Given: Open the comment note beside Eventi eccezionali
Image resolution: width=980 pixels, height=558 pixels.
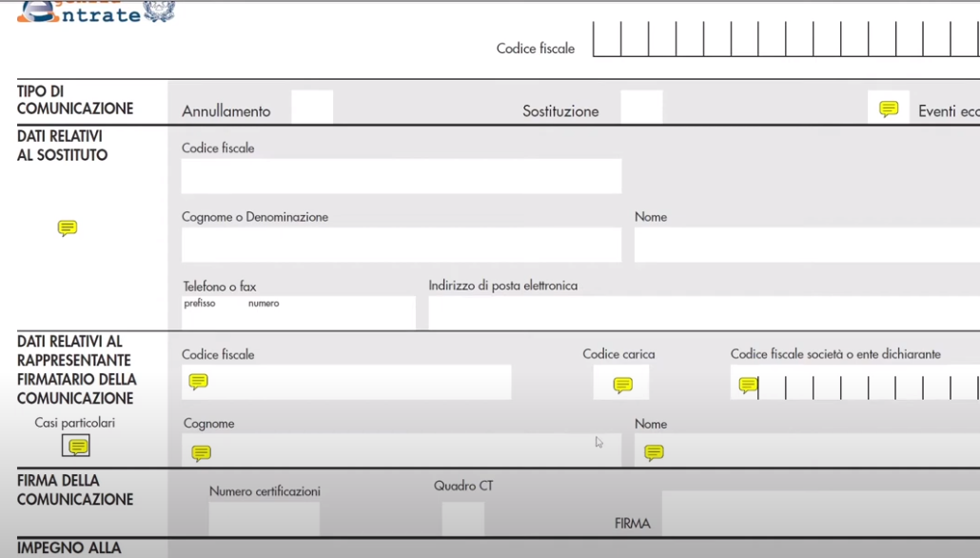Looking at the screenshot, I should (x=889, y=109).
